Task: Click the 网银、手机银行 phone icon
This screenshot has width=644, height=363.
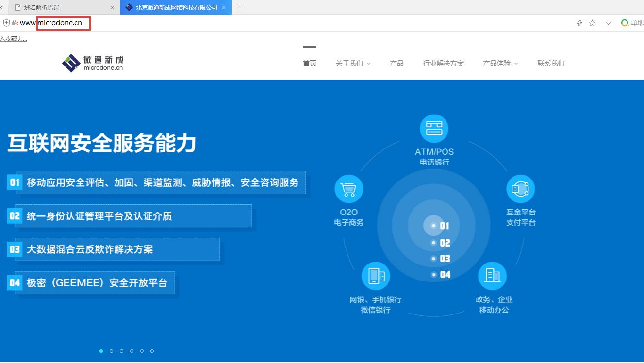Action: (376, 275)
